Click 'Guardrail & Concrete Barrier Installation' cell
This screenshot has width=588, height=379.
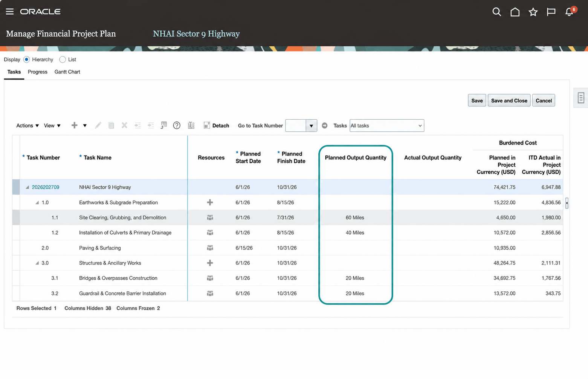[122, 294]
